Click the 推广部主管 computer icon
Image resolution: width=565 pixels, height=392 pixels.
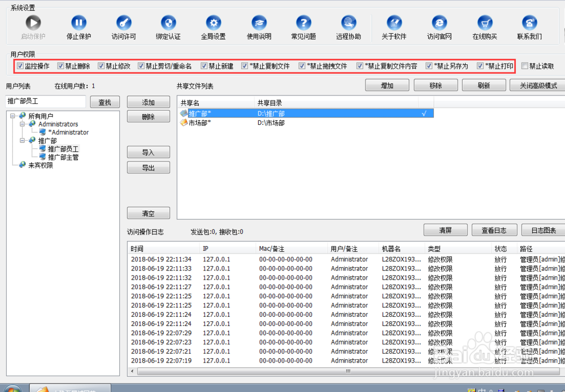[x=42, y=156]
